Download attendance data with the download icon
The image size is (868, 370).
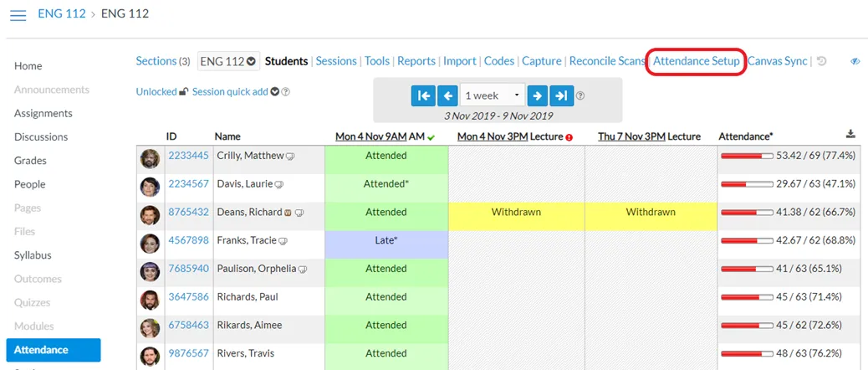pyautogui.click(x=850, y=134)
